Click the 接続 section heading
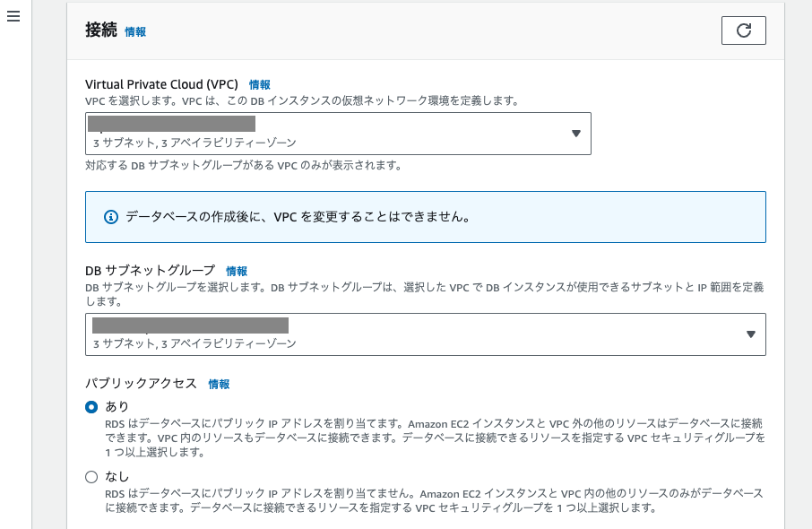This screenshot has width=812, height=529. [x=101, y=30]
